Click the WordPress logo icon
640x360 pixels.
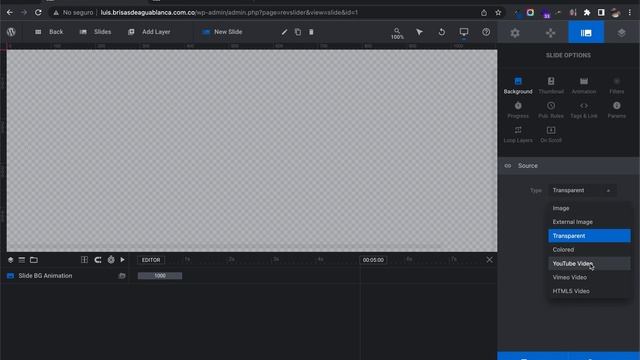coord(11,32)
